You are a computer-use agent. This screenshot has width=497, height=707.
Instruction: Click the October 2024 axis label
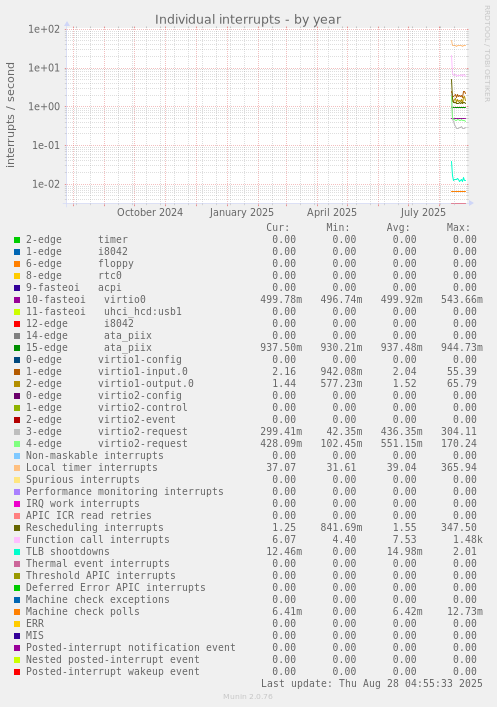click(150, 212)
